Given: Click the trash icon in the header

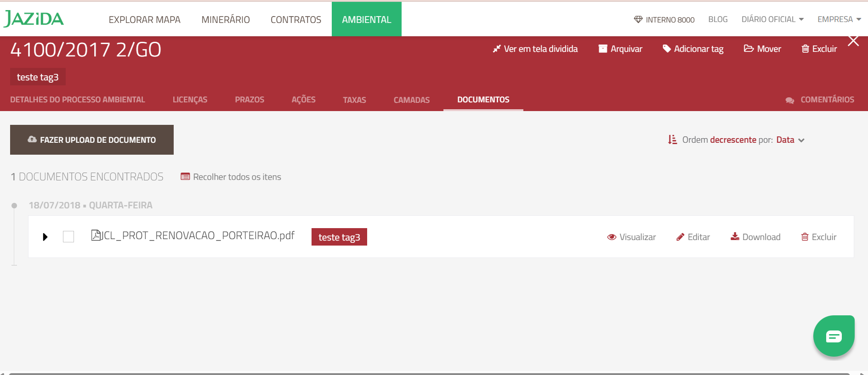Looking at the screenshot, I should click(x=806, y=49).
